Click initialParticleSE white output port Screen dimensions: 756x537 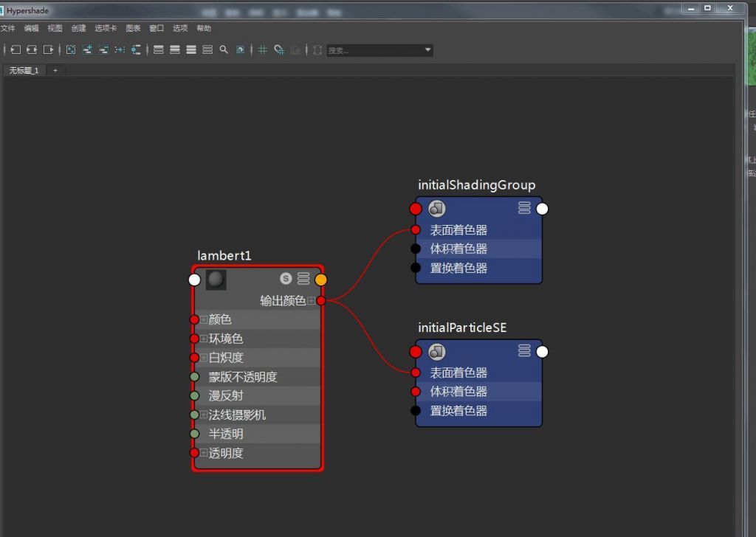(x=542, y=352)
